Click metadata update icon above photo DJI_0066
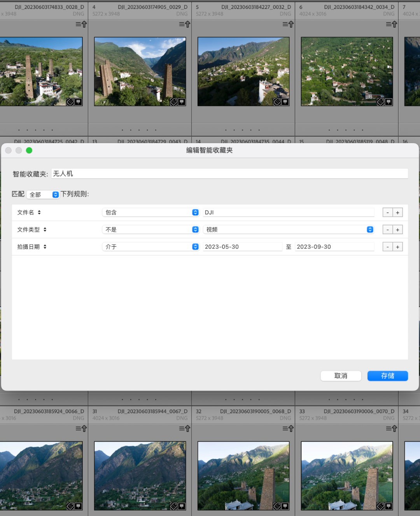Image resolution: width=420 pixels, height=516 pixels. (81, 428)
